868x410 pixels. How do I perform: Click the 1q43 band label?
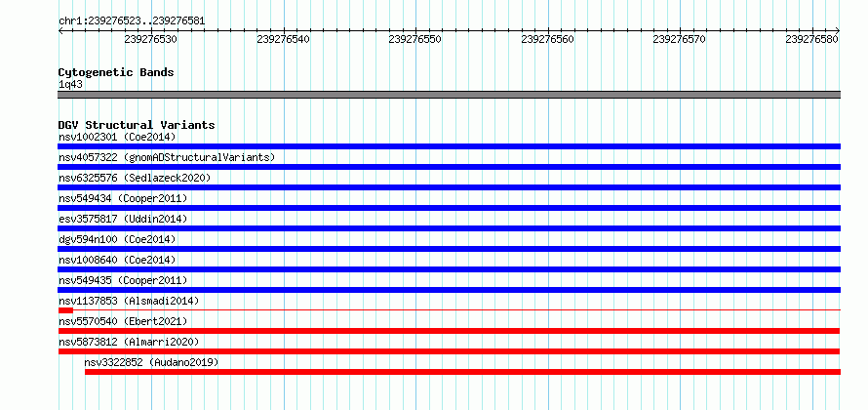tap(71, 84)
